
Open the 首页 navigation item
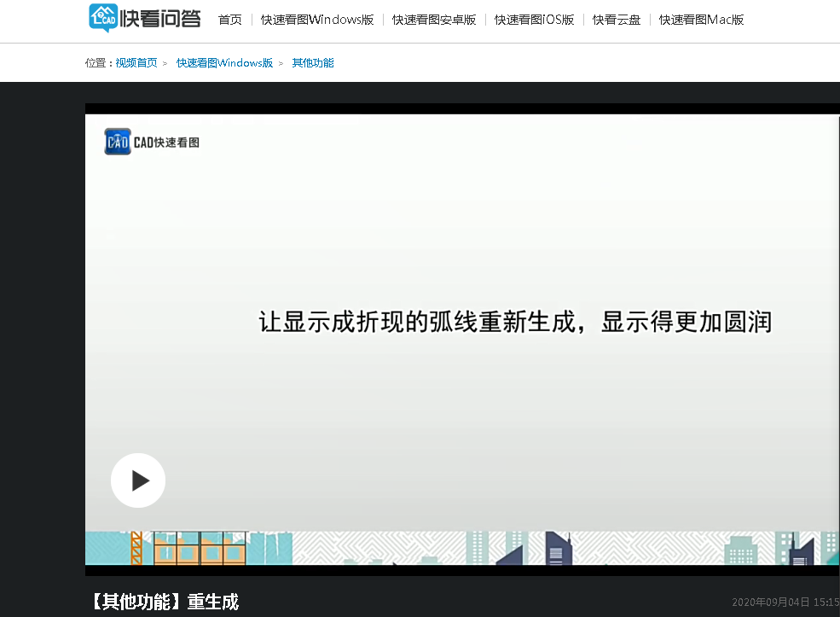pos(229,20)
